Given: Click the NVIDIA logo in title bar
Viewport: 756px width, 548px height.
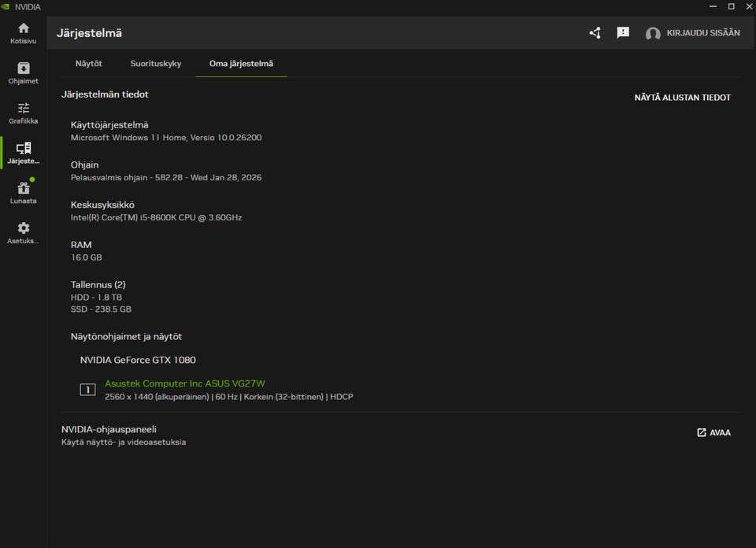Looking at the screenshot, I should coord(6,6).
